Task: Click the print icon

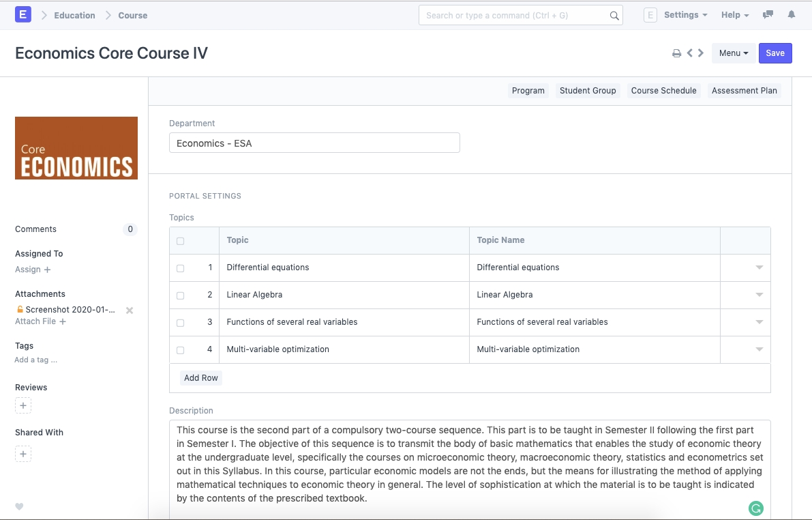Action: tap(676, 53)
